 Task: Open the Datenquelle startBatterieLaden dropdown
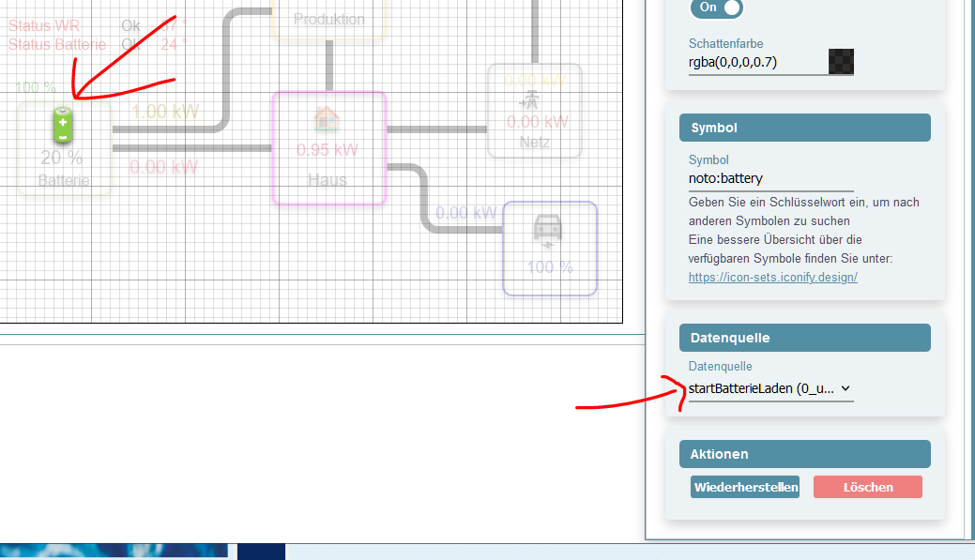(770, 388)
